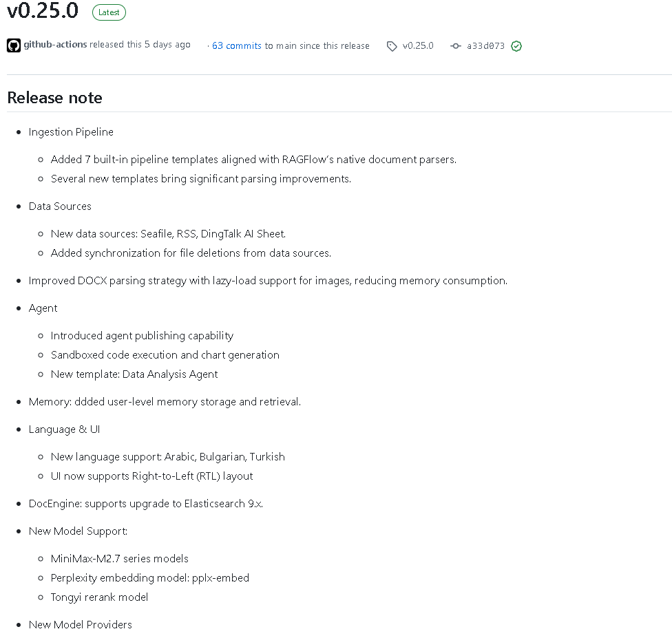Click the Language & UI bullet text

coord(64,429)
